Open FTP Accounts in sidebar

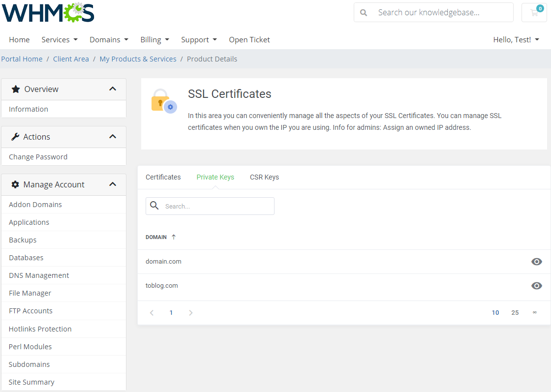(63, 311)
